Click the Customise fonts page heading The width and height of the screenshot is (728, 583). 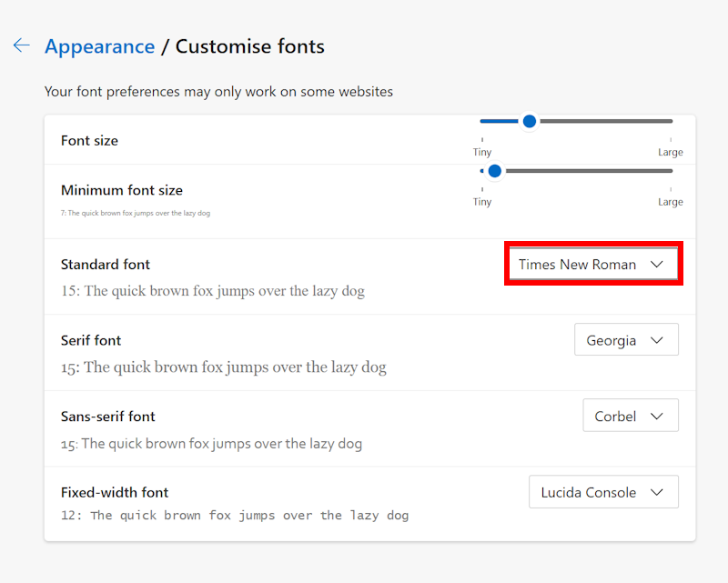click(249, 46)
